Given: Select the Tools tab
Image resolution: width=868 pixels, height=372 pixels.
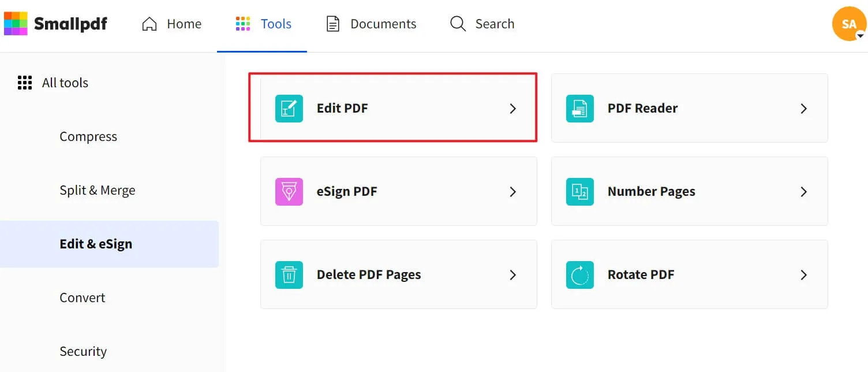Looking at the screenshot, I should pyautogui.click(x=264, y=24).
